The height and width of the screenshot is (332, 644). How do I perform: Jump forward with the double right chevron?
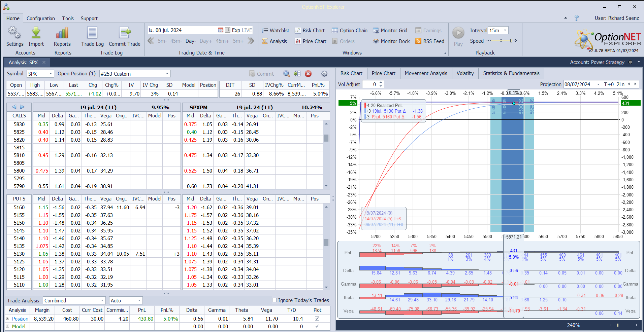[251, 41]
